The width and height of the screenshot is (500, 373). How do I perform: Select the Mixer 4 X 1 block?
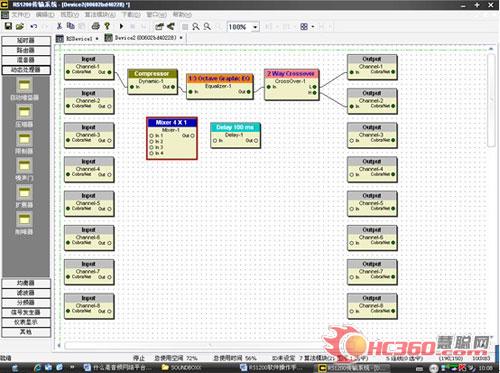[172, 138]
